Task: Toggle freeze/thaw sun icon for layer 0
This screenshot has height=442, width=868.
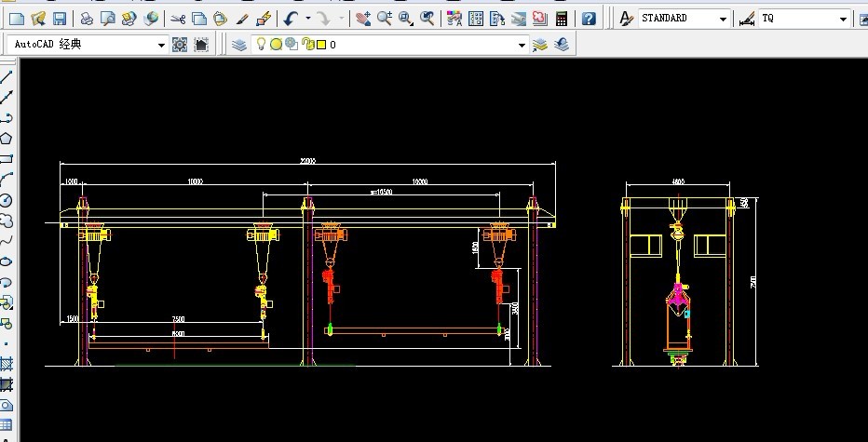Action: point(277,44)
